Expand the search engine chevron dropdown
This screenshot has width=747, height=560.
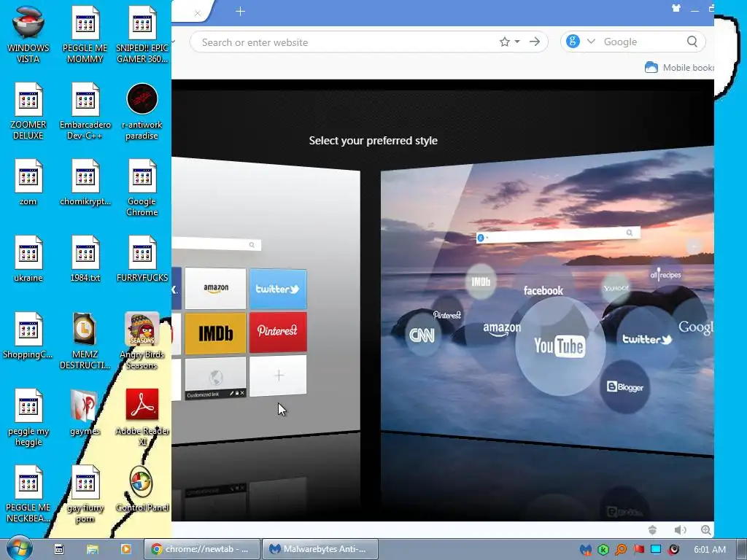tap(591, 42)
